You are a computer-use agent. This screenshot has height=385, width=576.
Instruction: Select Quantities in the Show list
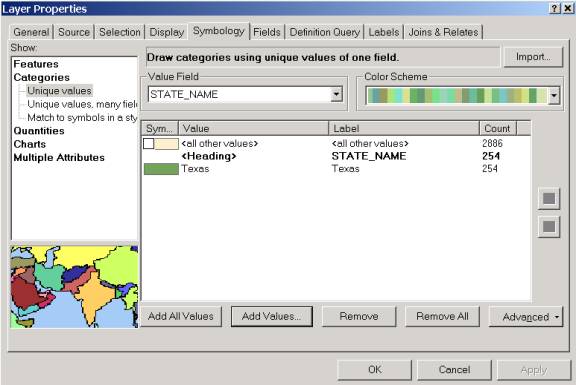(x=39, y=131)
